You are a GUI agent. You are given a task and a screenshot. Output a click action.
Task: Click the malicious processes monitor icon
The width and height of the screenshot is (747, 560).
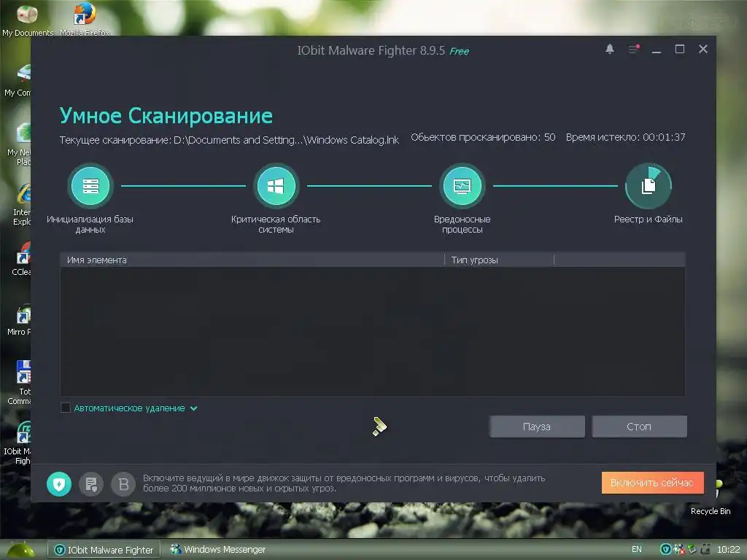tap(462, 186)
